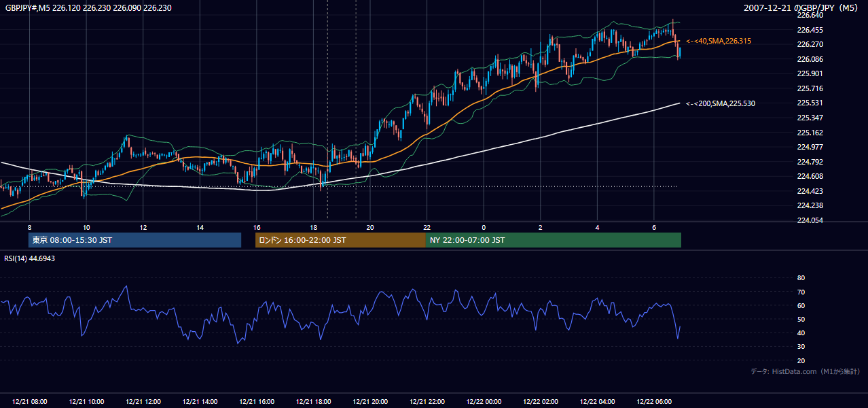Click hour tick 8 under the price chart
The height and width of the screenshot is (408, 868).
[29, 226]
